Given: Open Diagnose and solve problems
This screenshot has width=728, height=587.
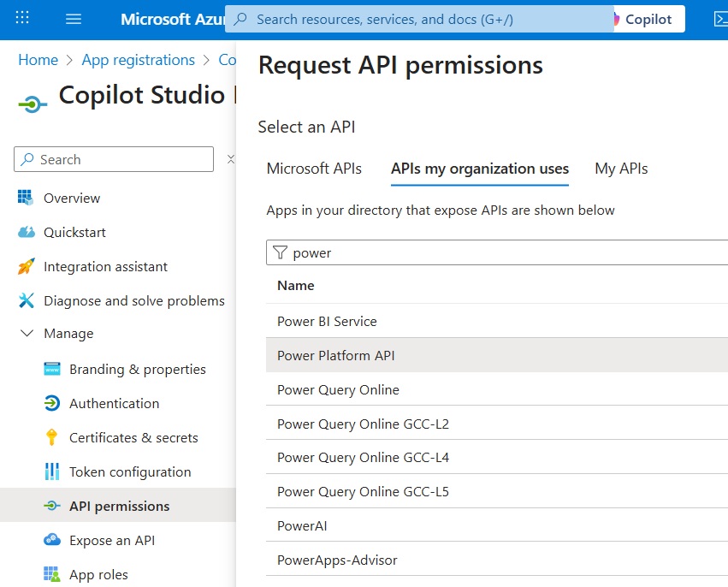Looking at the screenshot, I should (x=133, y=300).
